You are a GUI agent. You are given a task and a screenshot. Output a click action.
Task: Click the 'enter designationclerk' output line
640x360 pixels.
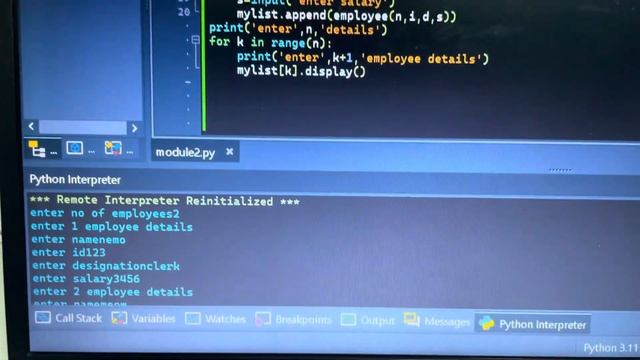[106, 266]
